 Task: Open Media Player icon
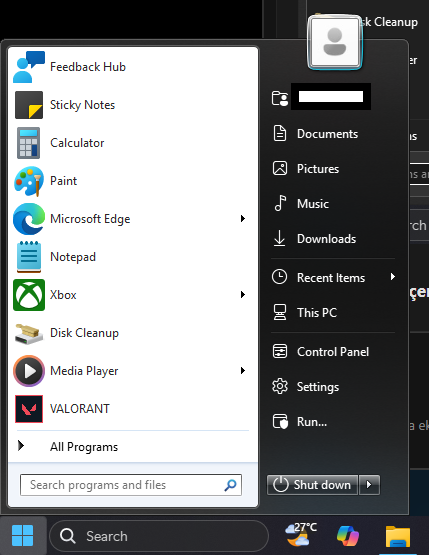29,371
